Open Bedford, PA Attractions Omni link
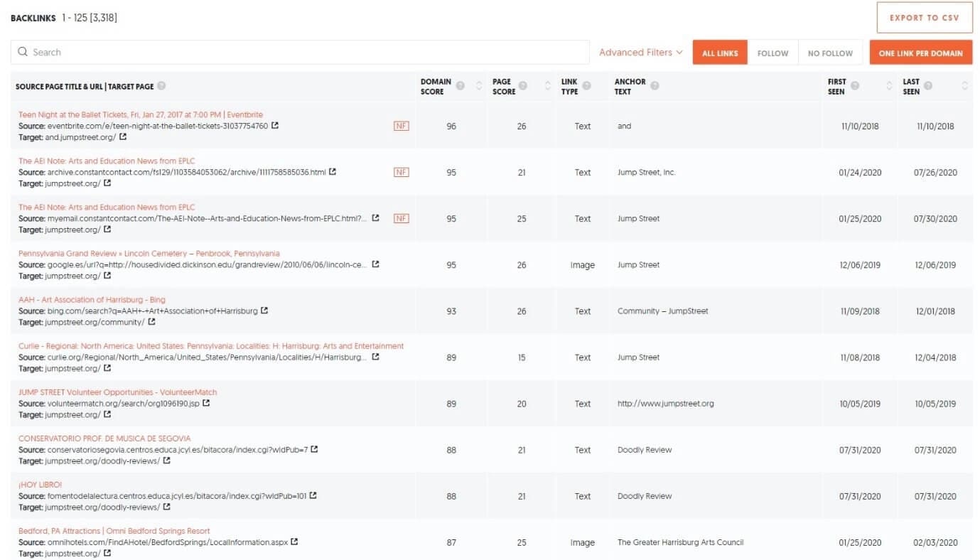This screenshot has height=560, width=980. pyautogui.click(x=114, y=530)
